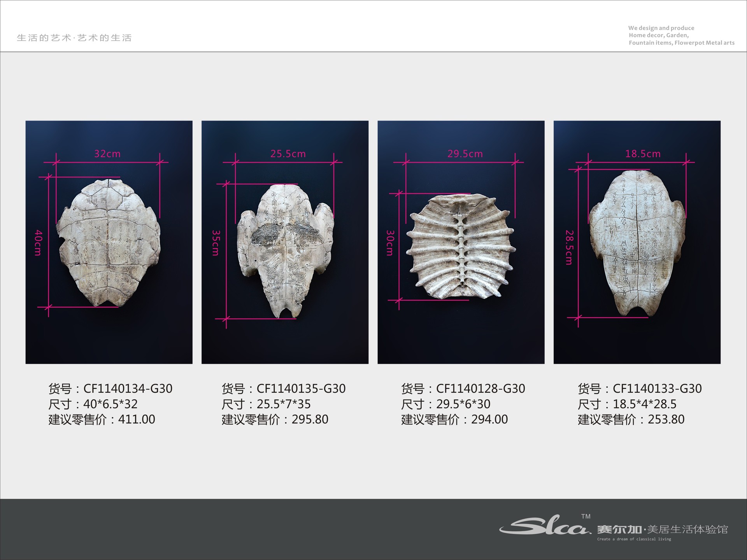The width and height of the screenshot is (747, 560).
Task: Click 'We design and produce' header text
Action: pos(661,28)
